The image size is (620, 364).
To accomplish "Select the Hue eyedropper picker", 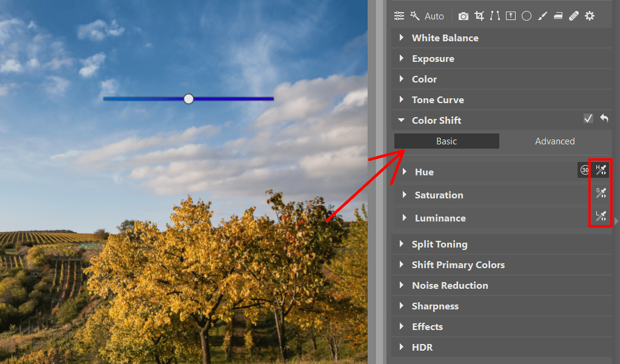I will [600, 170].
